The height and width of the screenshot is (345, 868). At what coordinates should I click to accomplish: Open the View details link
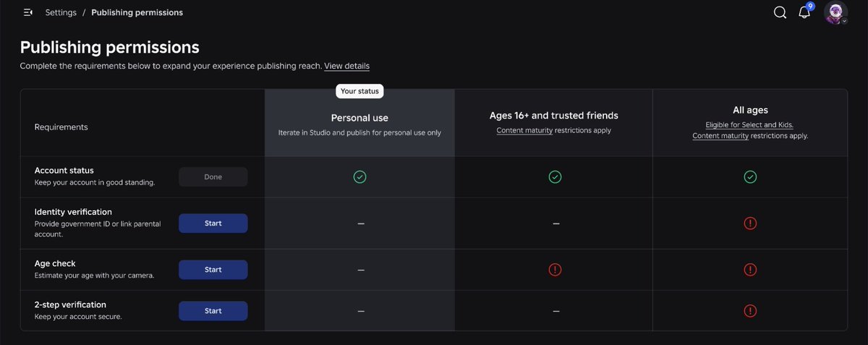[346, 66]
